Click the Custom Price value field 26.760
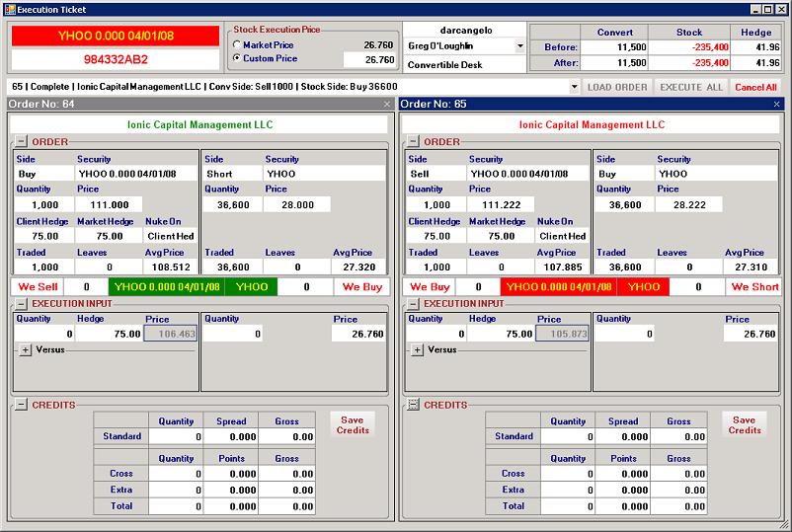This screenshot has height=532, width=792. point(369,59)
